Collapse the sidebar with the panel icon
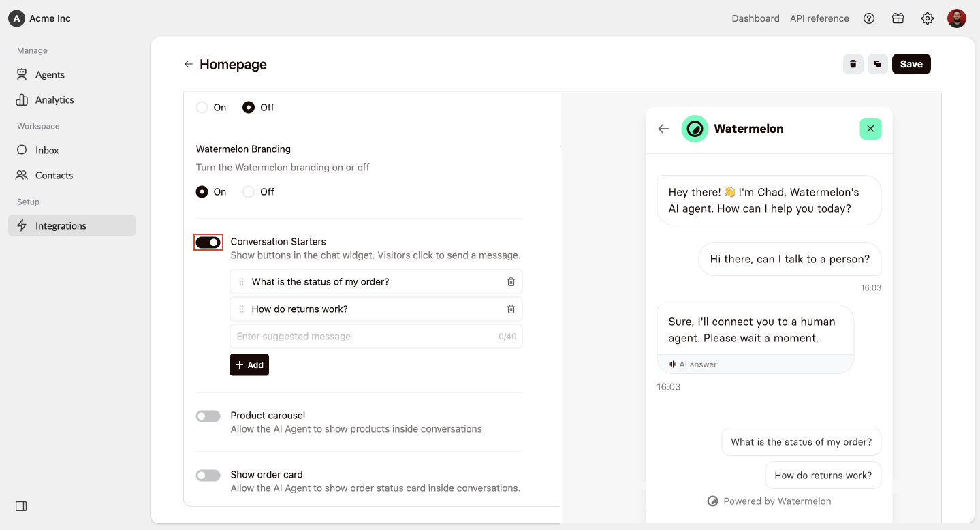This screenshot has height=530, width=980. 21,506
